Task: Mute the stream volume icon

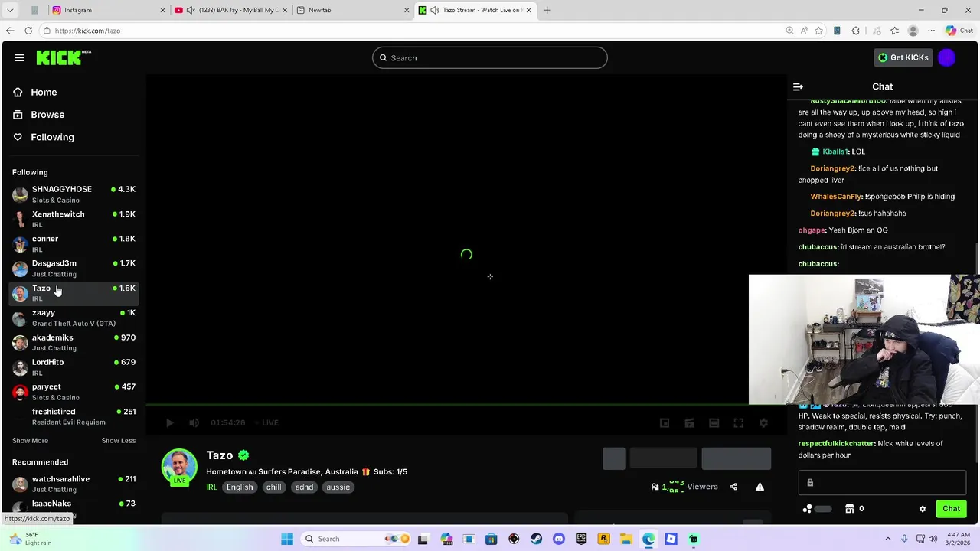Action: point(194,422)
